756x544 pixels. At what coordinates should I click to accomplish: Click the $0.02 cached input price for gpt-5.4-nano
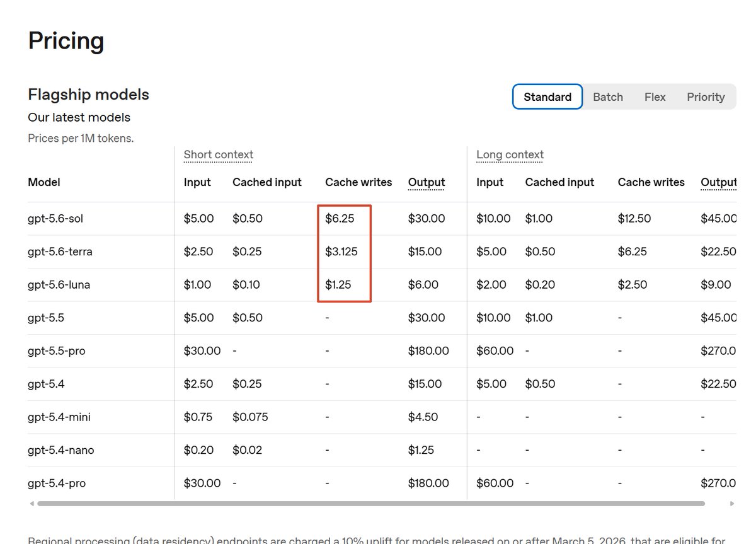247,450
